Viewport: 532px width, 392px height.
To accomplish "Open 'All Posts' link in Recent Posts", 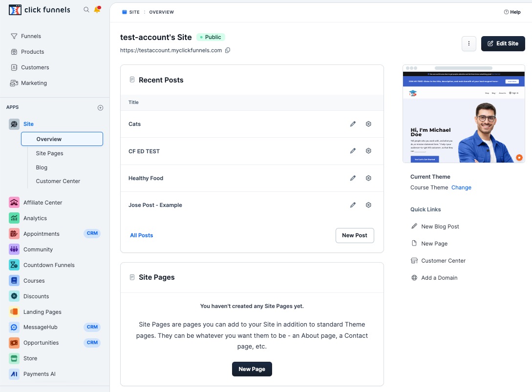I will coord(141,235).
